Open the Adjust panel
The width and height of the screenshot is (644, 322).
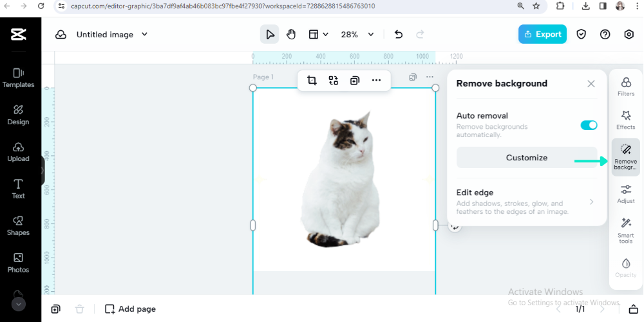click(625, 194)
